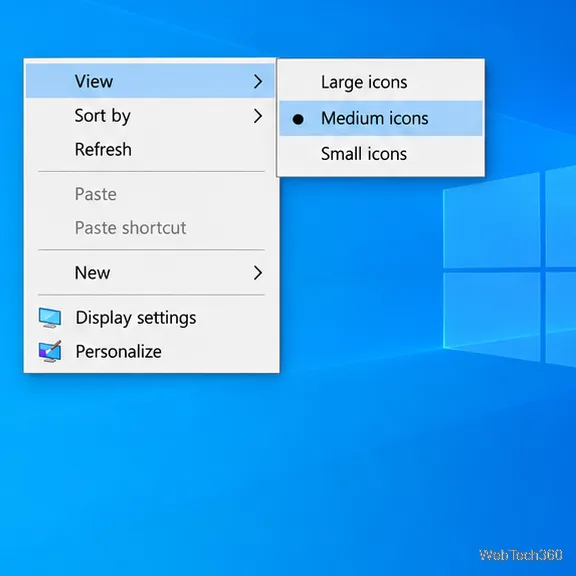
Task: Select the Paste shortcut entry
Action: [150, 228]
